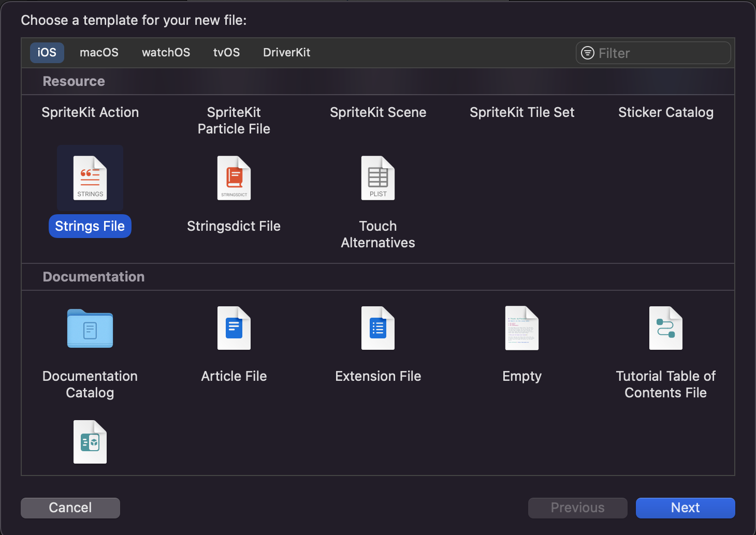Choose the Touch Alternatives plist icon

pyautogui.click(x=378, y=178)
